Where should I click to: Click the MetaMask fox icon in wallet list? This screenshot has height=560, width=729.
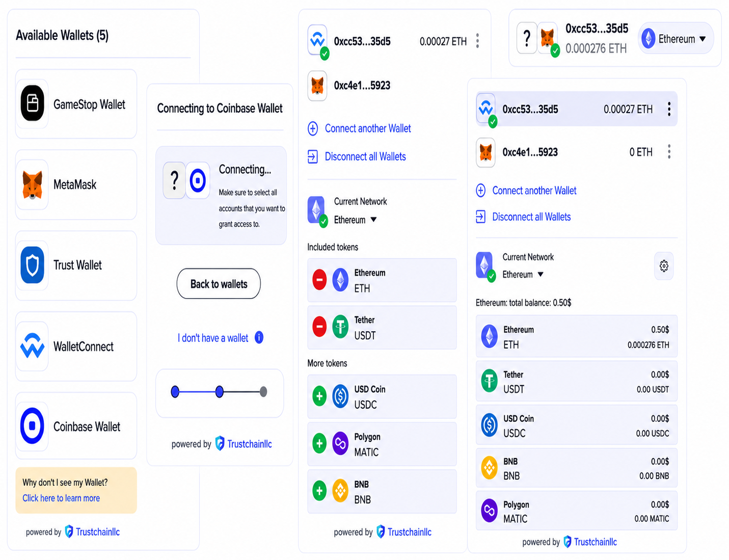(x=33, y=184)
